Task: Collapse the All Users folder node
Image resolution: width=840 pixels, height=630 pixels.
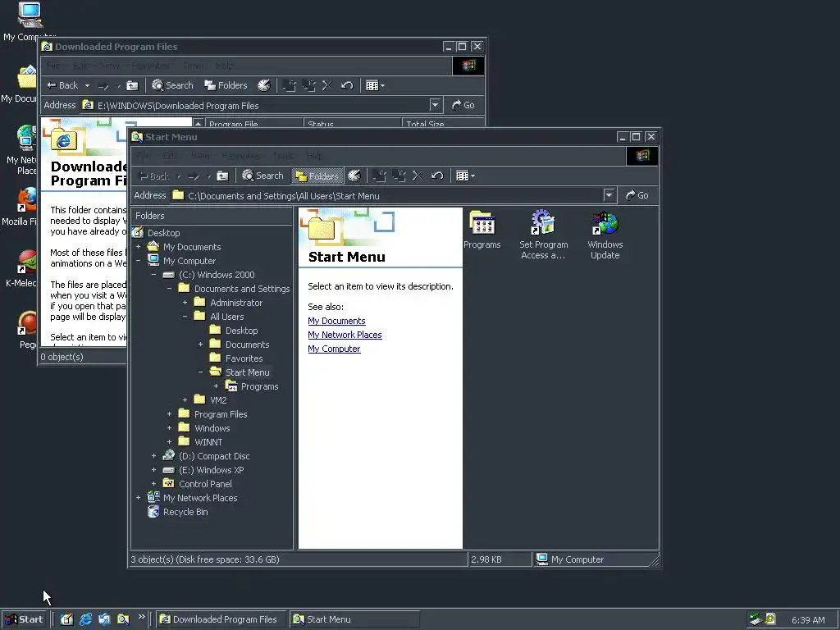Action: point(185,317)
